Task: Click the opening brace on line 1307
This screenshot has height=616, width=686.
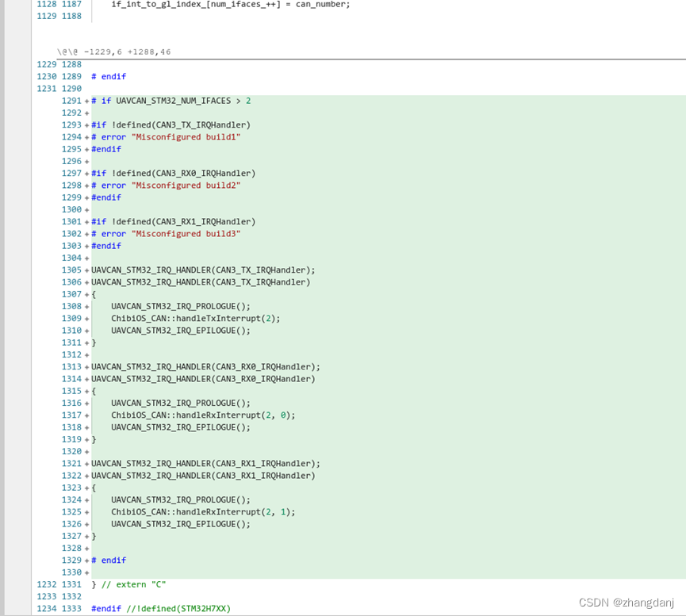Action: pos(94,294)
